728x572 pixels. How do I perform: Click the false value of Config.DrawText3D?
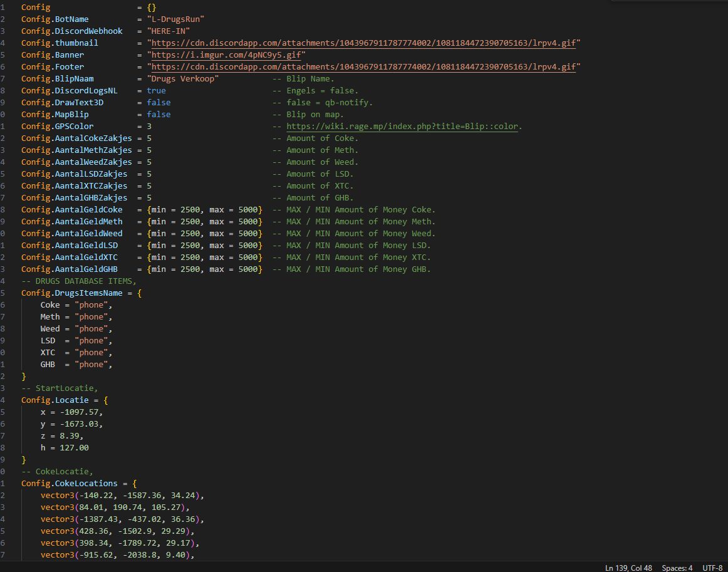tap(159, 103)
